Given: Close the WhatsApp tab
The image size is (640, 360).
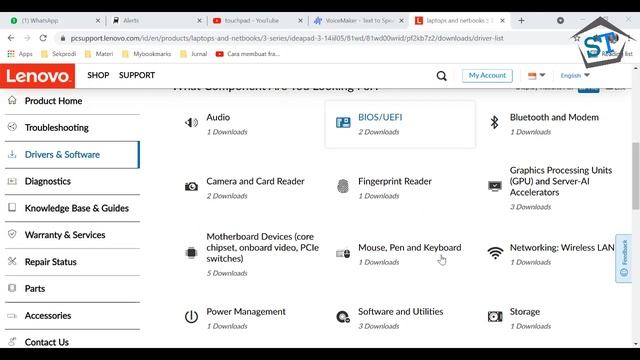Looking at the screenshot, I should [x=98, y=20].
